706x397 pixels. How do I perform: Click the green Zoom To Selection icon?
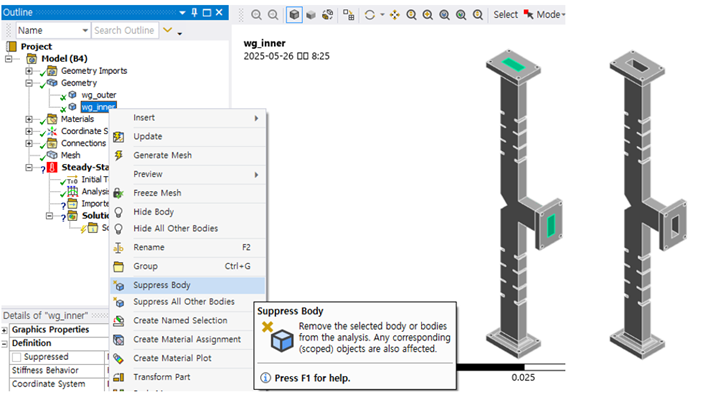461,15
